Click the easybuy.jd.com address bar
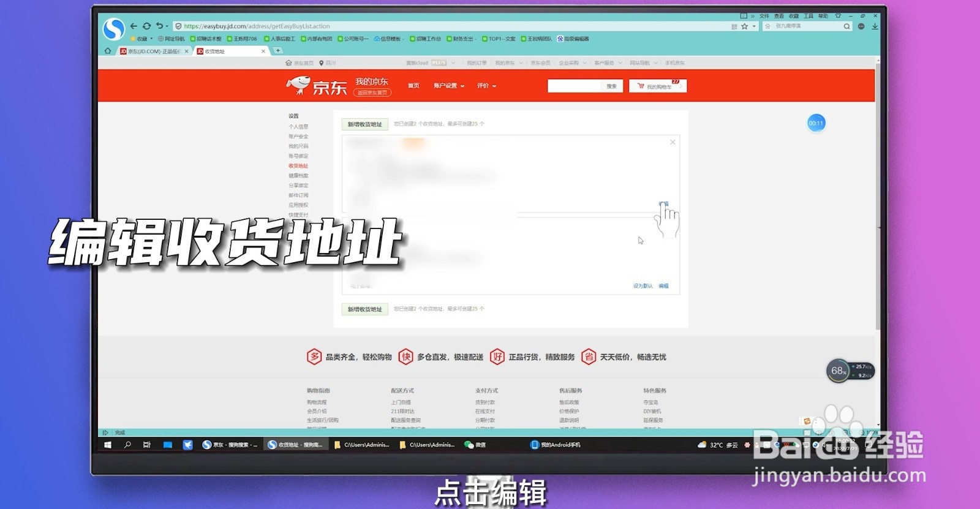Viewport: 980px width, 509px height. (x=453, y=26)
